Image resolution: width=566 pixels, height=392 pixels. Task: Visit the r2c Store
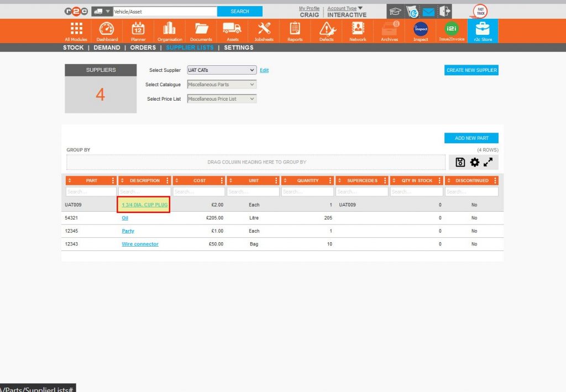(x=482, y=30)
